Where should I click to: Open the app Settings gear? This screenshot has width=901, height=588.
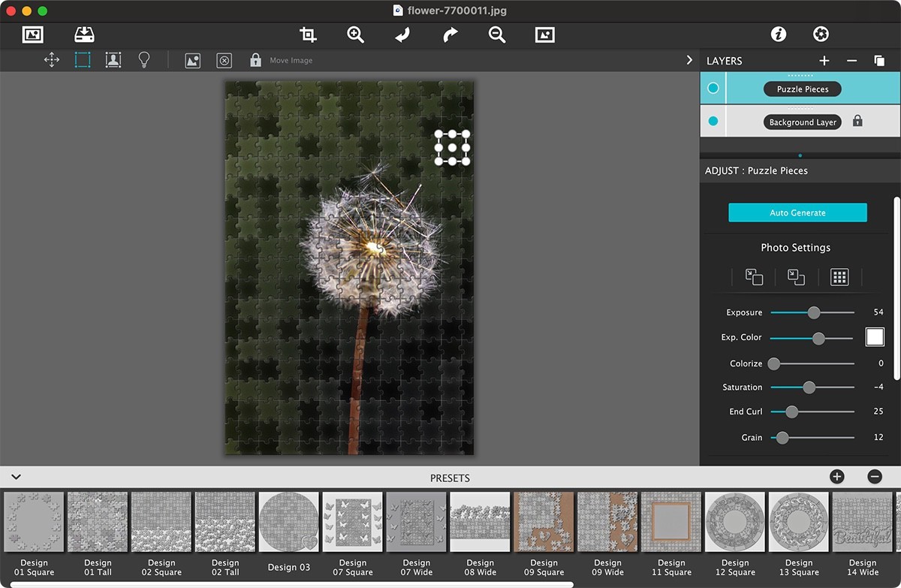pos(821,34)
